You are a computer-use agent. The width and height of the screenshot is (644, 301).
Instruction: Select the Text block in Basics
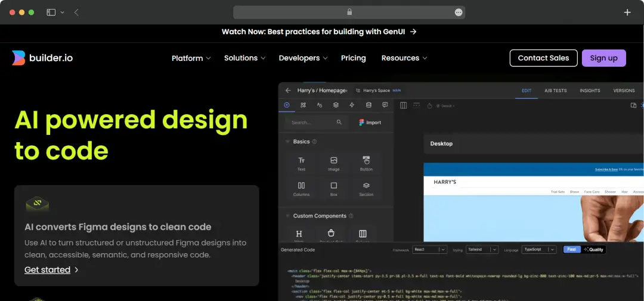tap(302, 163)
